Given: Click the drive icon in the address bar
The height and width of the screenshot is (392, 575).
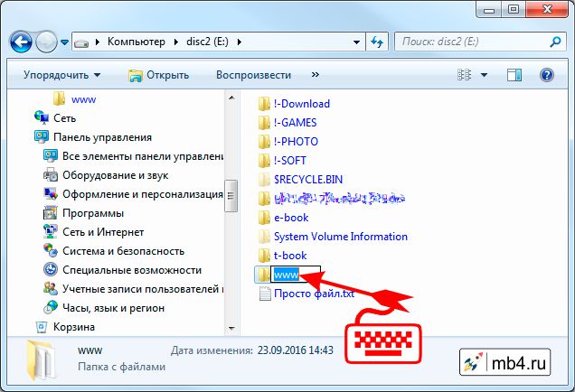Looking at the screenshot, I should pyautogui.click(x=81, y=42).
